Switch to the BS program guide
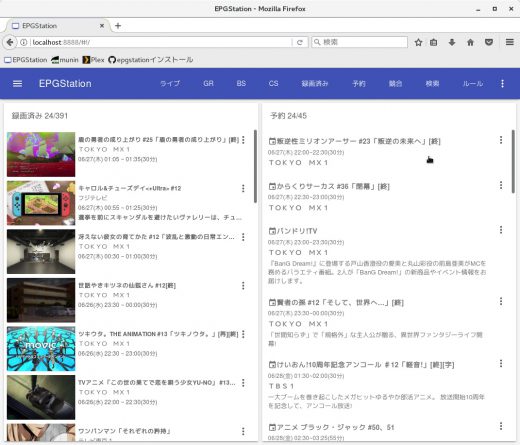 click(x=241, y=84)
